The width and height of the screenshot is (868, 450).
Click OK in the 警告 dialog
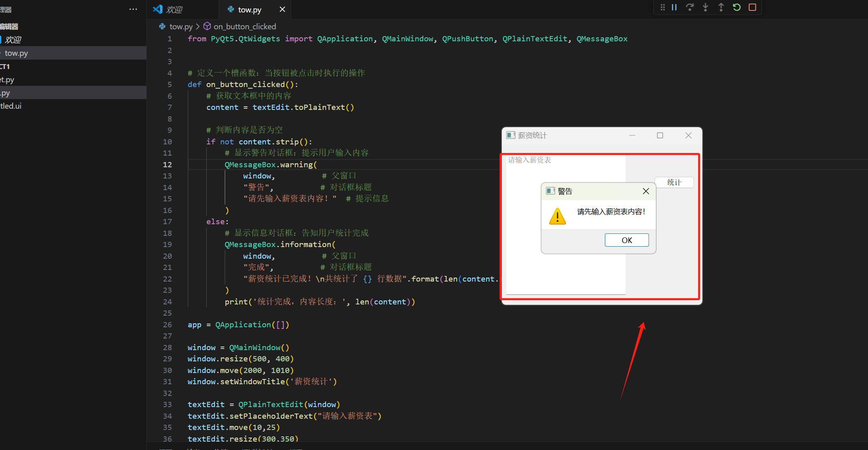(x=627, y=240)
